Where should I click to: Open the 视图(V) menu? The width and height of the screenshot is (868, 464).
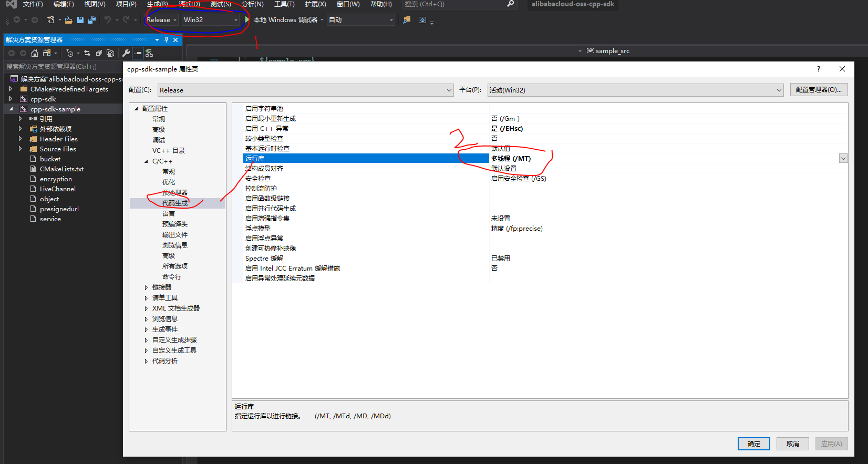[95, 4]
